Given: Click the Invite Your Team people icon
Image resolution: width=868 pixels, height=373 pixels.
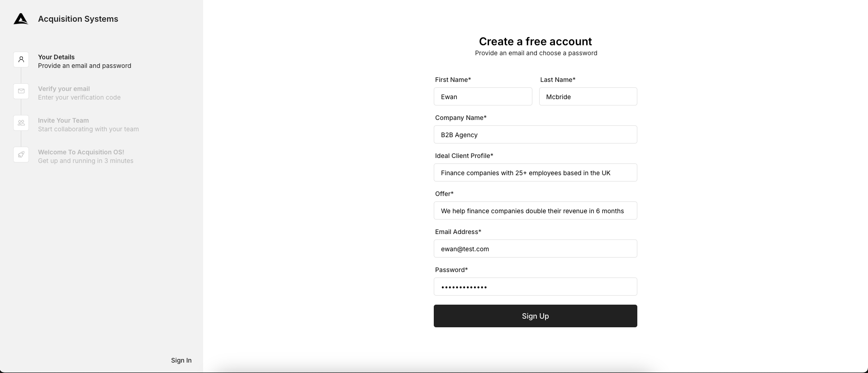Looking at the screenshot, I should [21, 123].
